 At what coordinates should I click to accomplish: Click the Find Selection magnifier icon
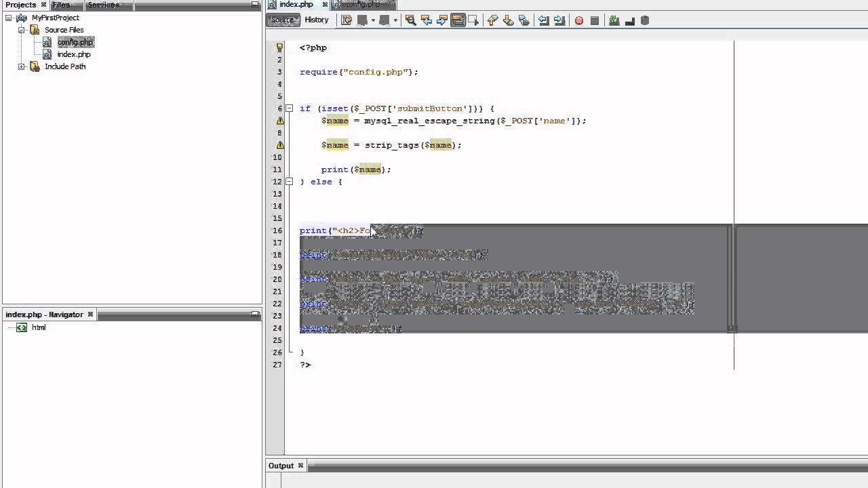410,20
